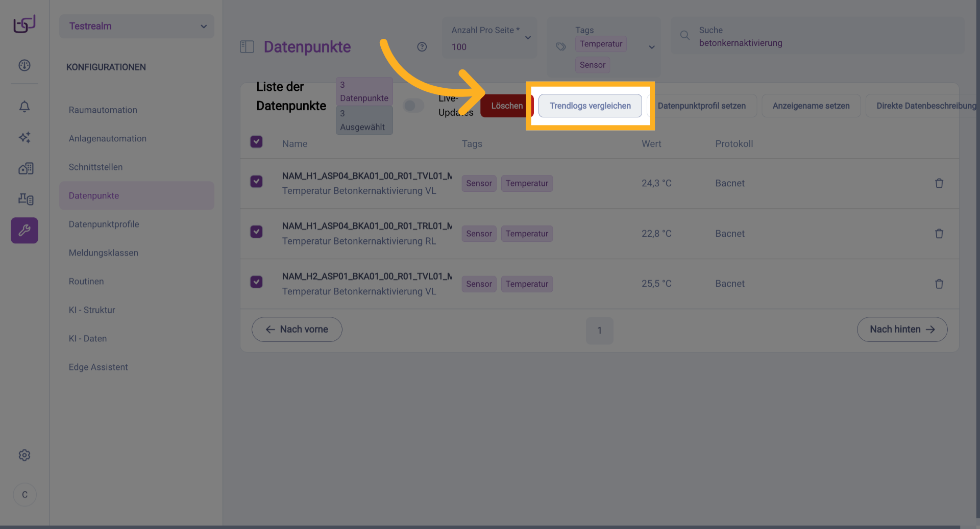The image size is (980, 529).
Task: Toggle sidebar panel icon beside Datenpunkte title
Action: tap(247, 47)
